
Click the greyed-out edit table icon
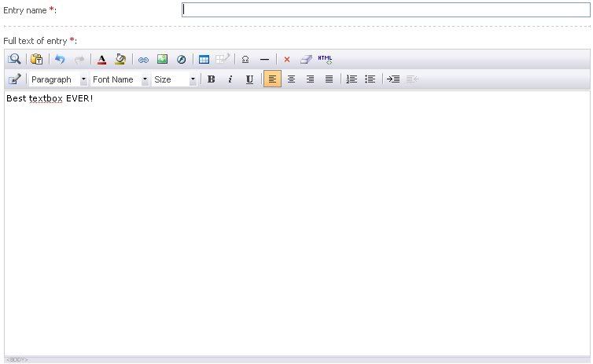(223, 59)
